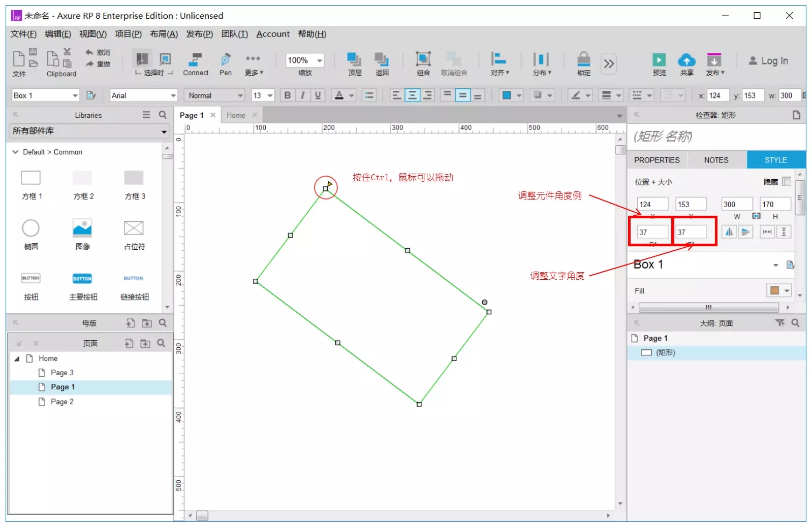Viewport: 812px width, 528px height.
Task: Click the Preview (预览) play icon
Action: click(x=659, y=60)
